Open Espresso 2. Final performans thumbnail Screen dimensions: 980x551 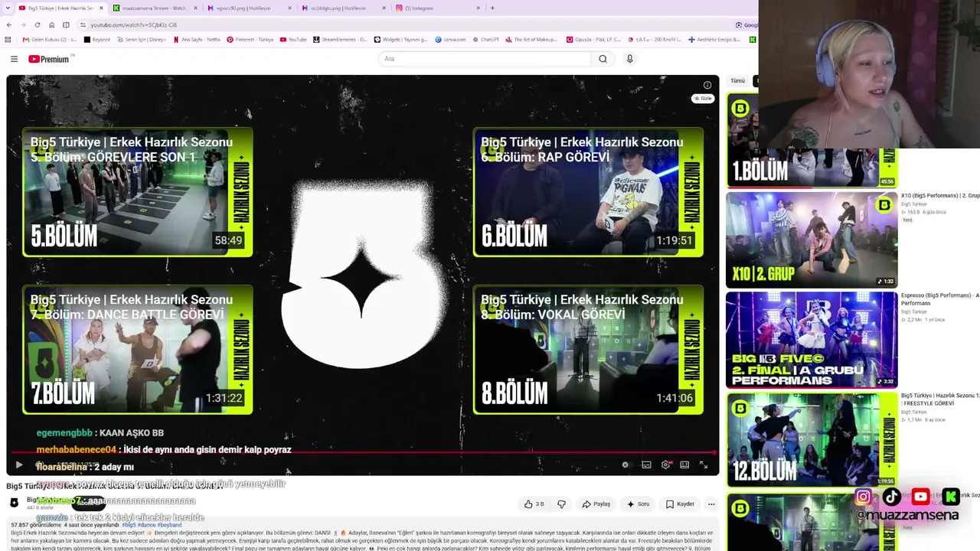tap(812, 340)
